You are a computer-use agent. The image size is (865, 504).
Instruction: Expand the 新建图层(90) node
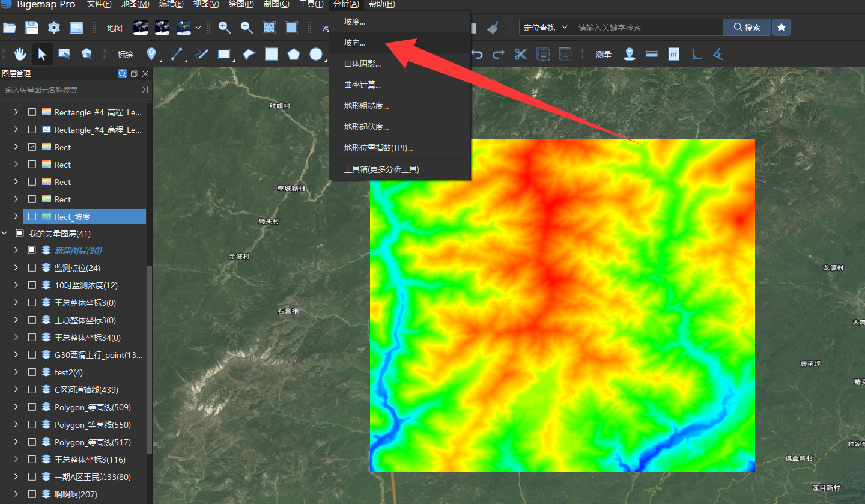(x=16, y=250)
